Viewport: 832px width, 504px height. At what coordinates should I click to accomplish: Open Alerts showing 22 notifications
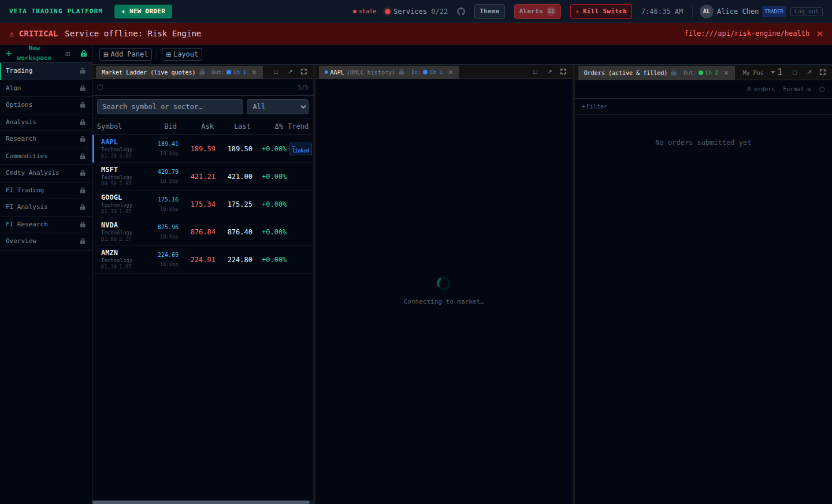tap(537, 11)
